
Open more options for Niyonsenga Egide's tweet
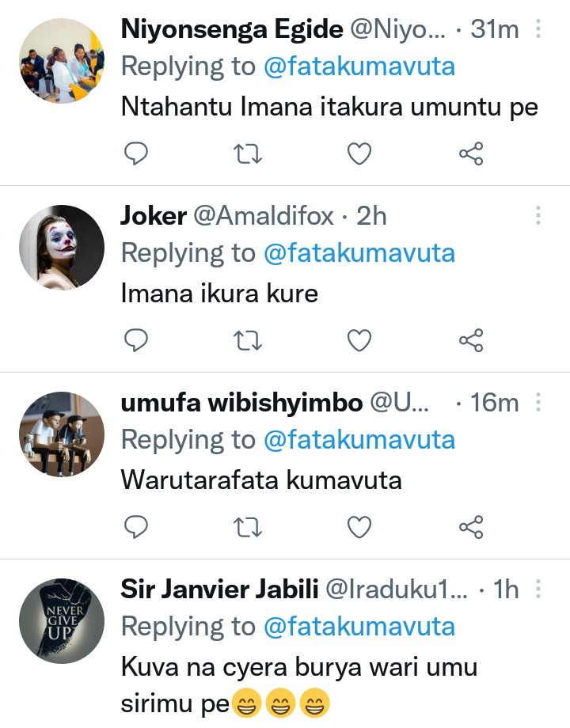(538, 30)
